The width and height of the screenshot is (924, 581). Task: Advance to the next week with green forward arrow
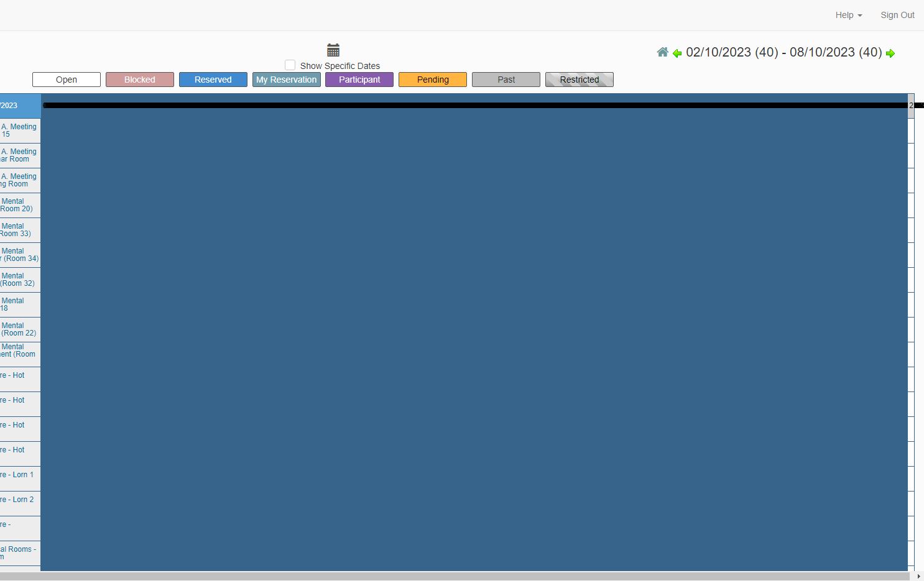[x=891, y=53]
